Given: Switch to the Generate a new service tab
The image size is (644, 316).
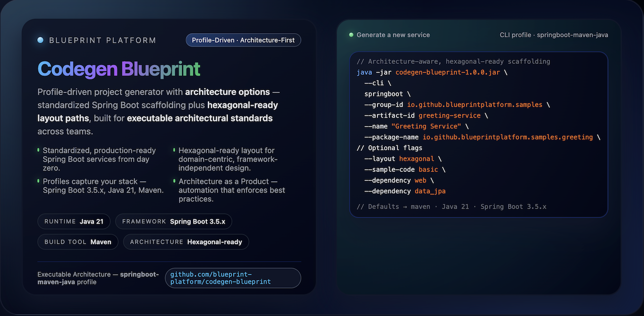Looking at the screenshot, I should [x=393, y=35].
